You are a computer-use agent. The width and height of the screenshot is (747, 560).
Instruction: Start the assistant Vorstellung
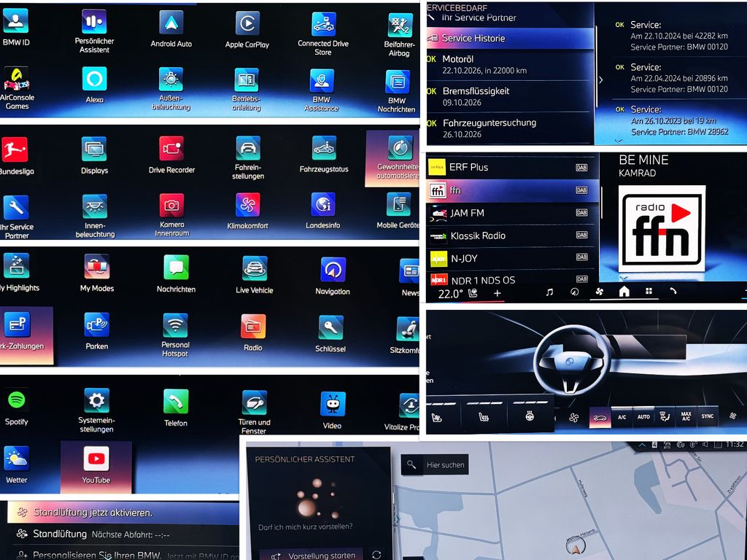[314, 555]
